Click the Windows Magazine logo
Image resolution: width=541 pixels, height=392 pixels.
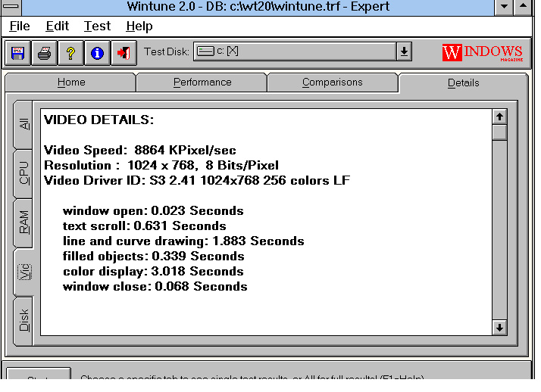pos(483,53)
